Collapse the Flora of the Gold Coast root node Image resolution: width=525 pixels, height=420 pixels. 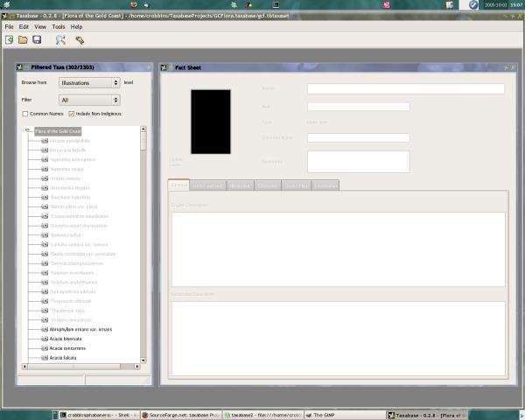pyautogui.click(x=28, y=130)
